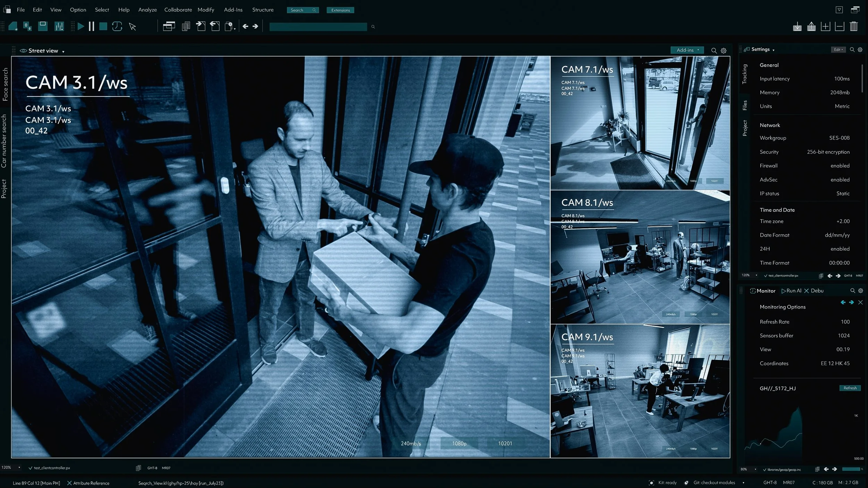Open search magnifier in Street view header
Image resolution: width=868 pixels, height=488 pixels.
click(x=714, y=51)
